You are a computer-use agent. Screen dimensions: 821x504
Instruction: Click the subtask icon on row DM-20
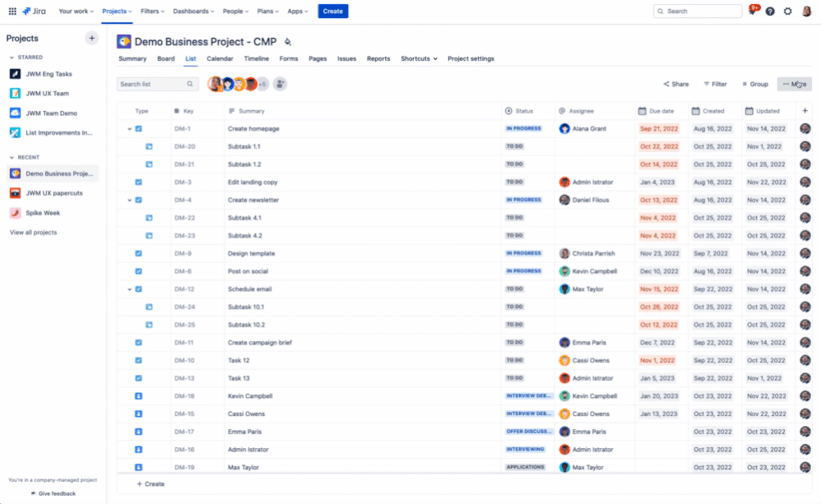[148, 146]
